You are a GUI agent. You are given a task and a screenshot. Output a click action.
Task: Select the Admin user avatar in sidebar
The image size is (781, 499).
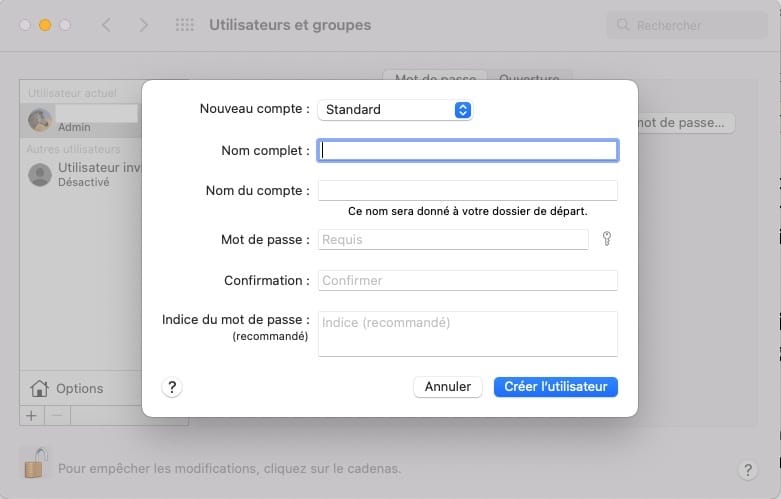(40, 120)
